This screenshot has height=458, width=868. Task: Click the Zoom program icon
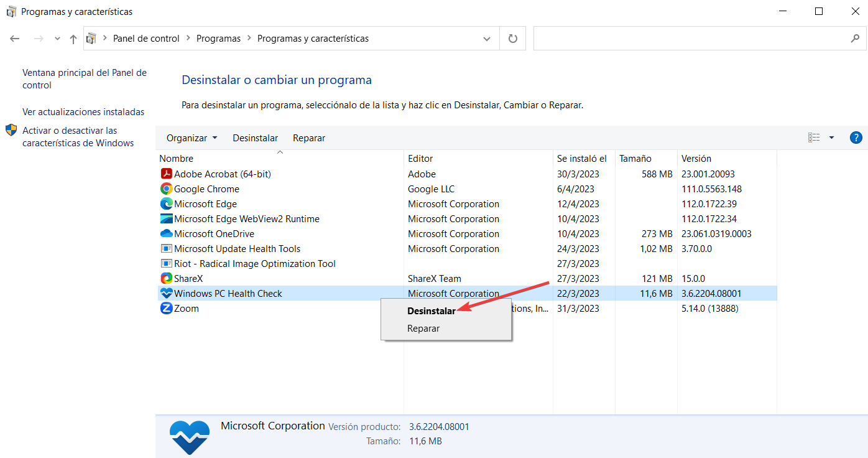166,309
